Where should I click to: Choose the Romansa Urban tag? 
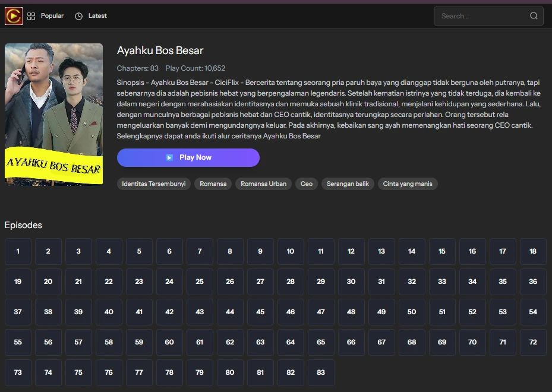(x=263, y=184)
